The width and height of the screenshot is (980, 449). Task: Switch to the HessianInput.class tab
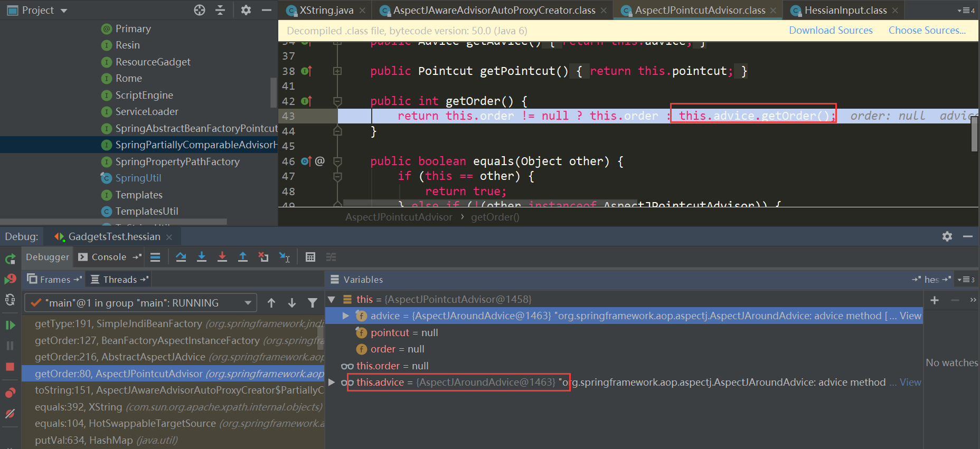[x=845, y=10]
